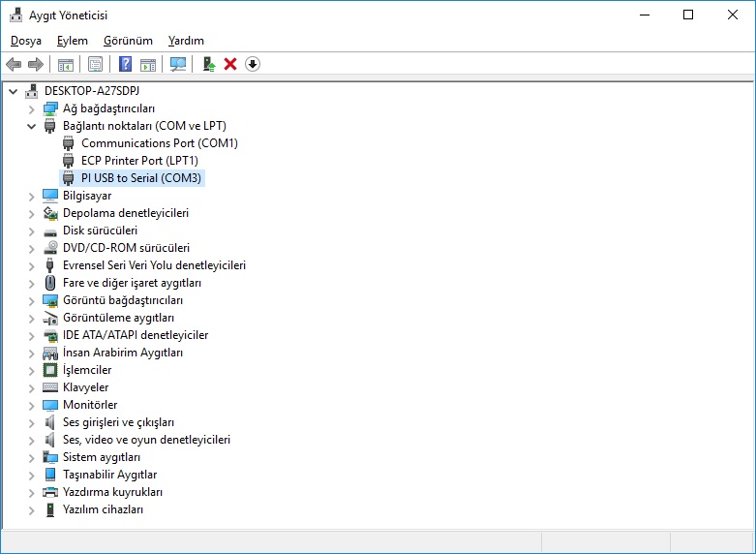Click the Bilgisayar monitor icon
Viewport: 756px width, 554px height.
pyautogui.click(x=50, y=196)
